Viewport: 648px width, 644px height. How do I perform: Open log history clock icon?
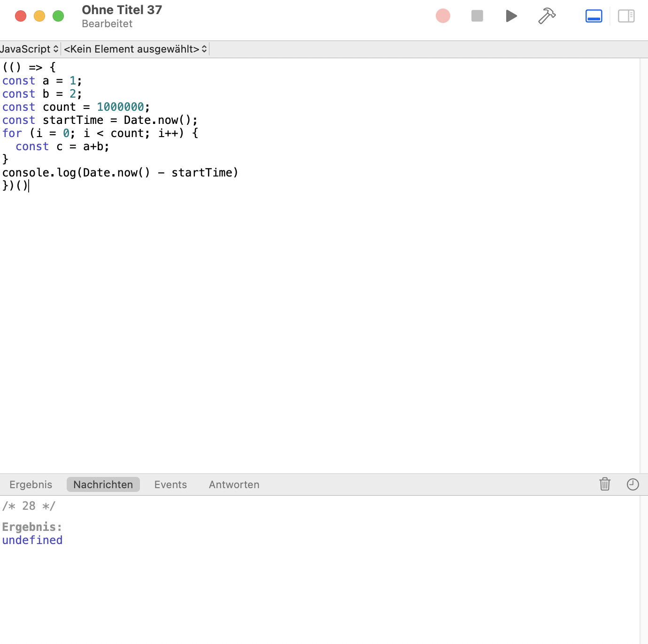point(633,484)
